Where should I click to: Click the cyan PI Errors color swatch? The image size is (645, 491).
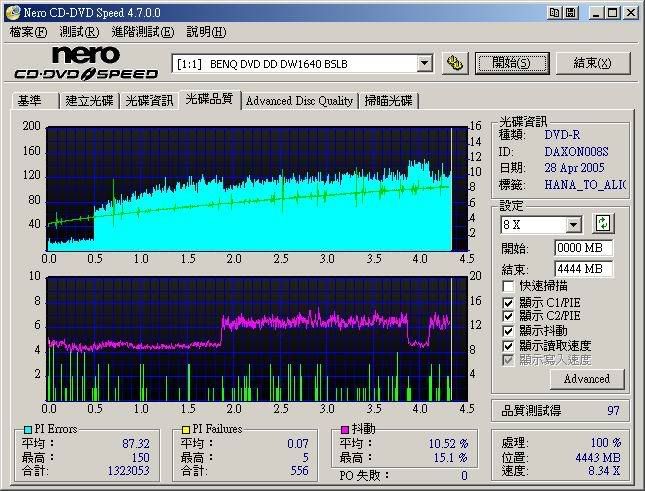coord(28,430)
